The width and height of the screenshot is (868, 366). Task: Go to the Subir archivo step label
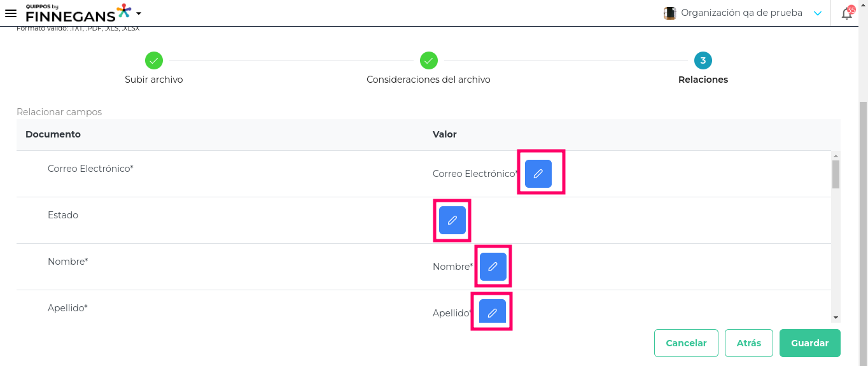(x=154, y=80)
